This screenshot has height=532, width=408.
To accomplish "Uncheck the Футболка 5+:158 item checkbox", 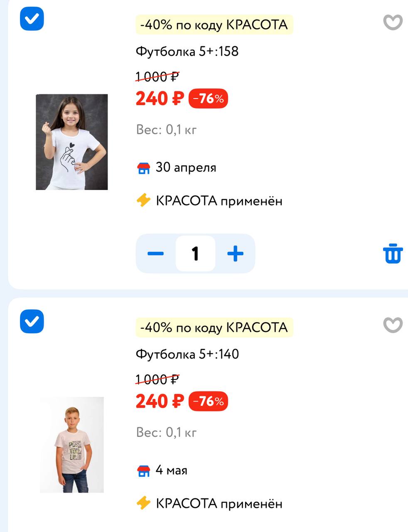I will click(32, 19).
